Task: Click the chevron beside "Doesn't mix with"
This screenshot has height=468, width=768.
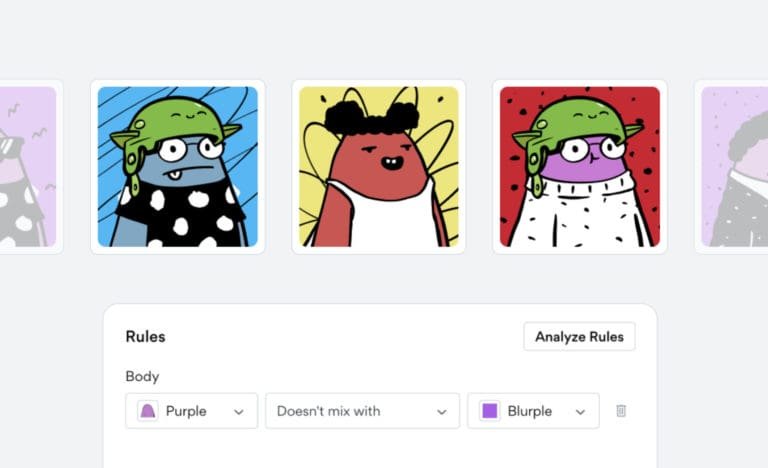Action: tap(441, 411)
